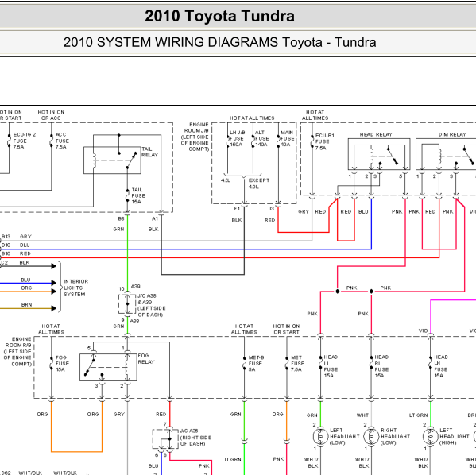Click the 'A1' connector pin label
476x475 pixels.
tap(155, 218)
